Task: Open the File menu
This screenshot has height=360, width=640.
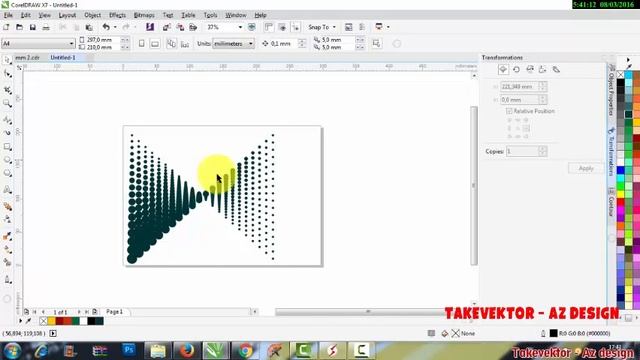Action: click(x=8, y=15)
